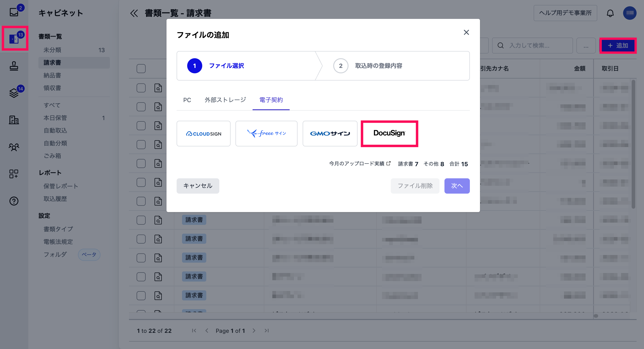Screen dimensions: 644x349
Task: Close the ファイルの追加 dialog
Action: click(x=466, y=33)
